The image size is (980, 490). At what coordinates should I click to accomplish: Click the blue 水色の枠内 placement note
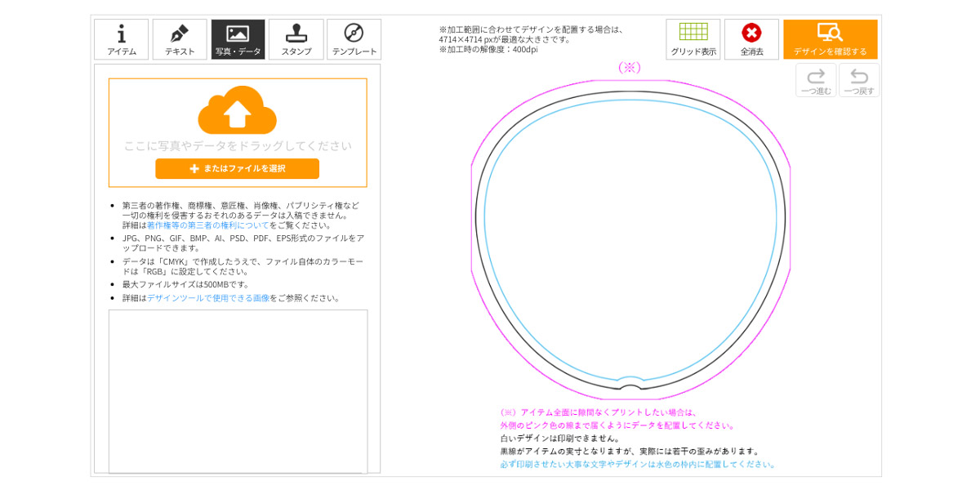pos(638,464)
